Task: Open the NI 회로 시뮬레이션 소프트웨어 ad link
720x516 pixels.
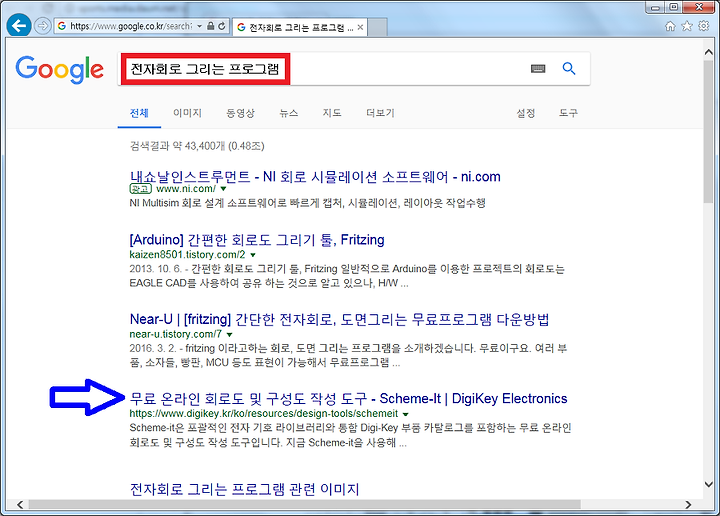Action: pos(315,176)
